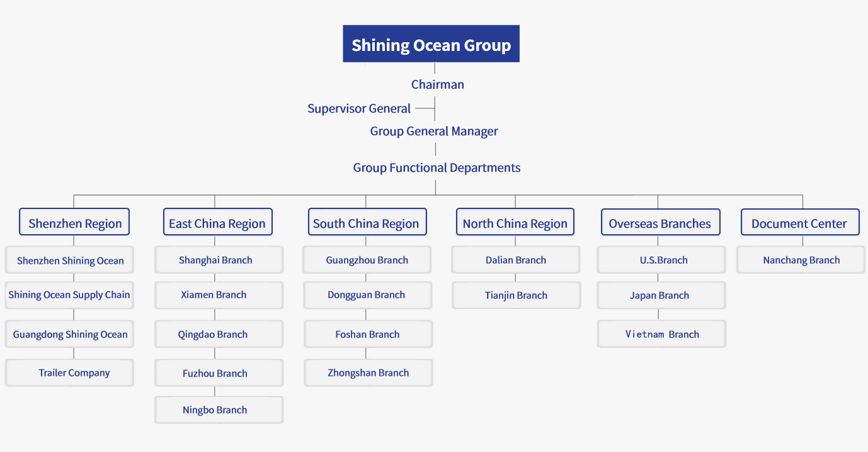The width and height of the screenshot is (868, 452).
Task: Click the Overseas Branches box
Action: 660,223
